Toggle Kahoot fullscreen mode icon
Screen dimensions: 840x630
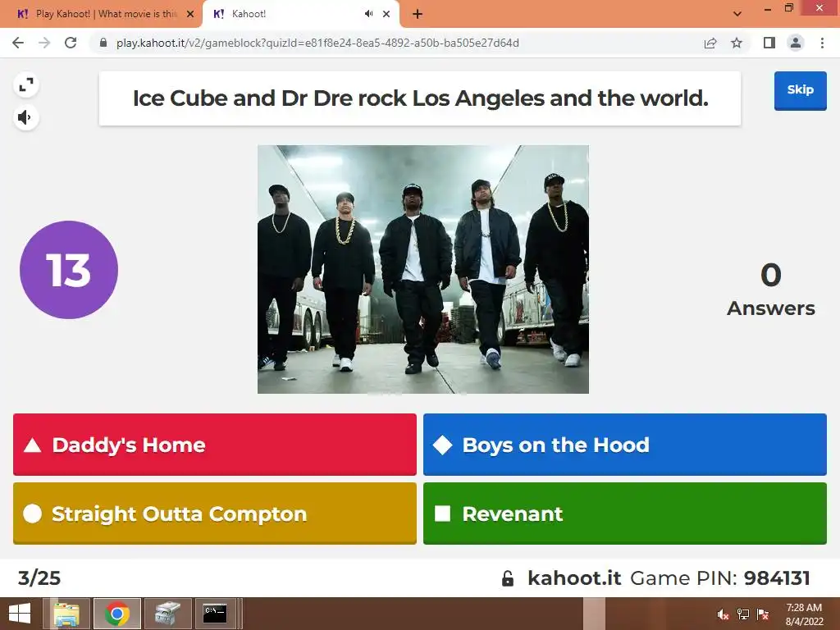25,84
